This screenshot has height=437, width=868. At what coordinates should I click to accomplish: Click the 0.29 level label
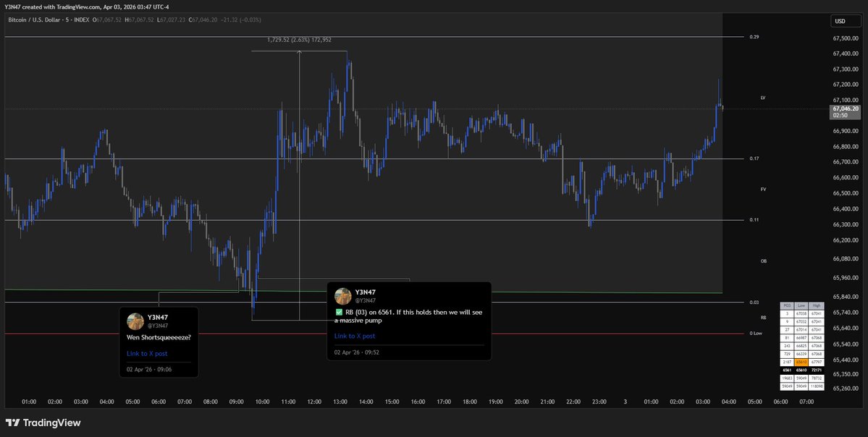pos(754,36)
